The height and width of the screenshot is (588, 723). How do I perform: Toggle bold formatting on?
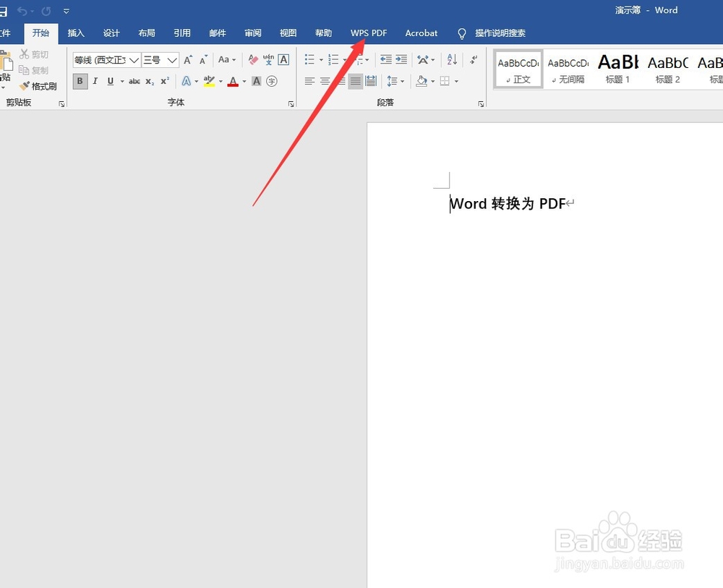pos(80,81)
